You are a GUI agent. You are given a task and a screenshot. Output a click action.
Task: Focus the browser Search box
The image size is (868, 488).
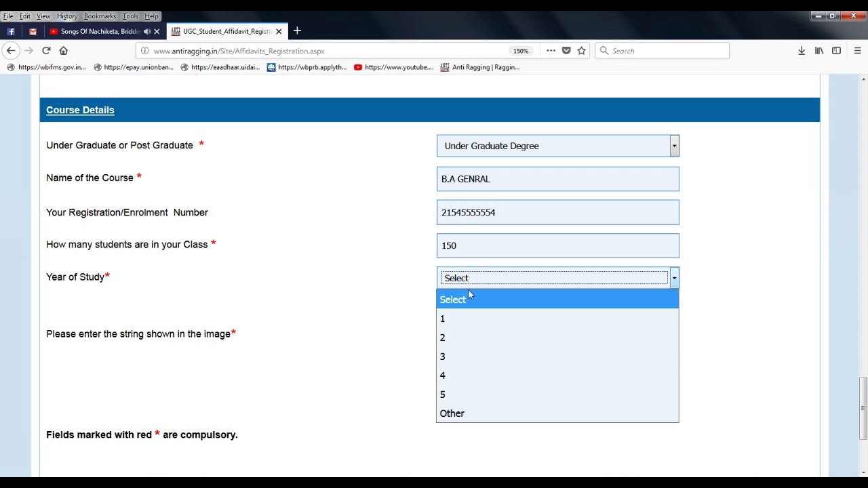pos(662,51)
